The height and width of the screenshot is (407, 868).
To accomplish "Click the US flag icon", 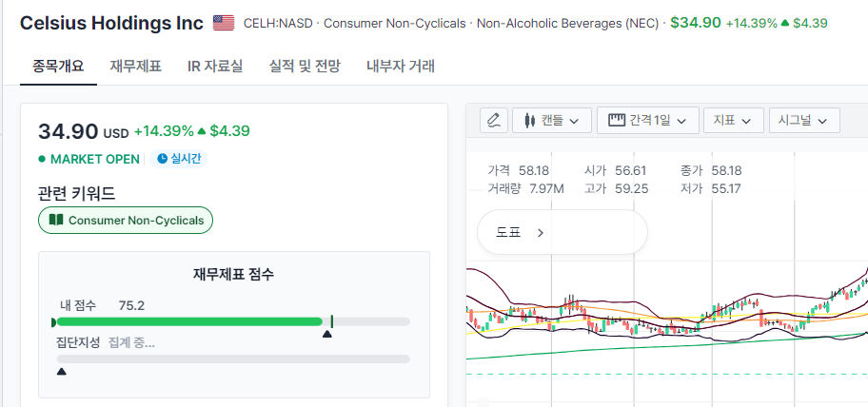I will 224,22.
